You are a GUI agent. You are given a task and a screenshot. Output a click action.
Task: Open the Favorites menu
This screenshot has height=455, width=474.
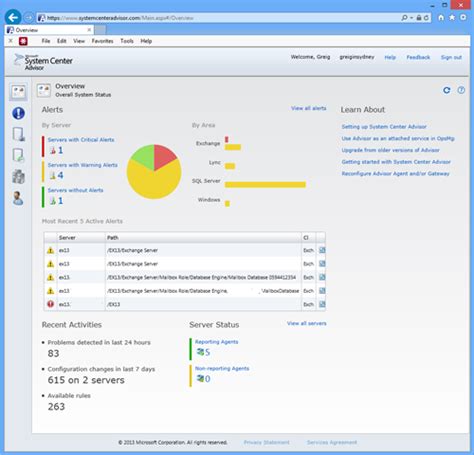102,41
